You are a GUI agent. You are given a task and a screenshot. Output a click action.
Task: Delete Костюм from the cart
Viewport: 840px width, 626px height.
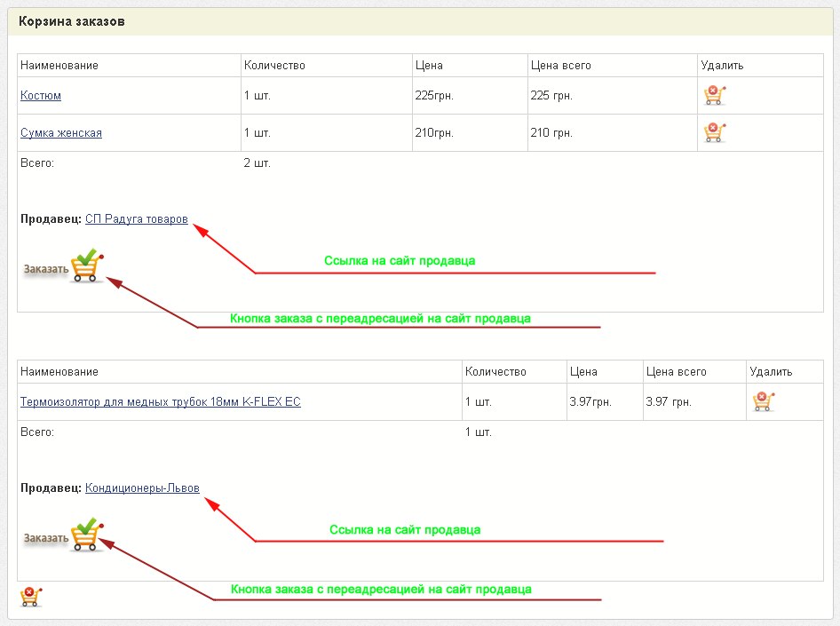(714, 95)
